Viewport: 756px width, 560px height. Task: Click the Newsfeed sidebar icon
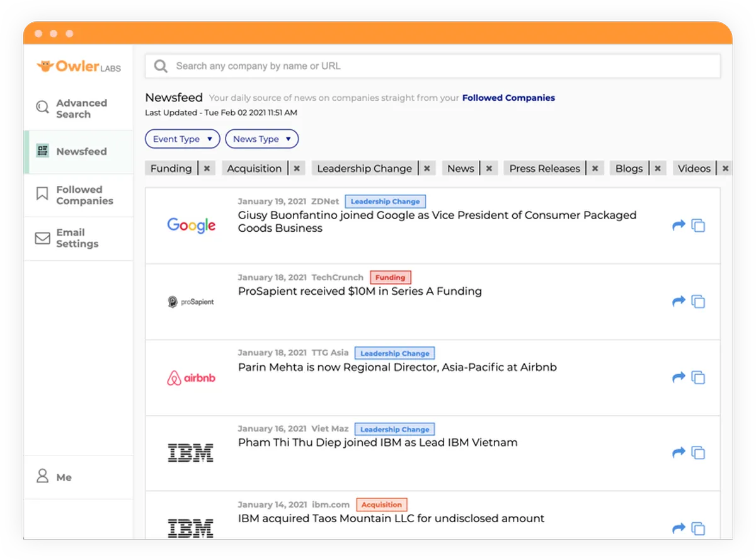pos(42,151)
